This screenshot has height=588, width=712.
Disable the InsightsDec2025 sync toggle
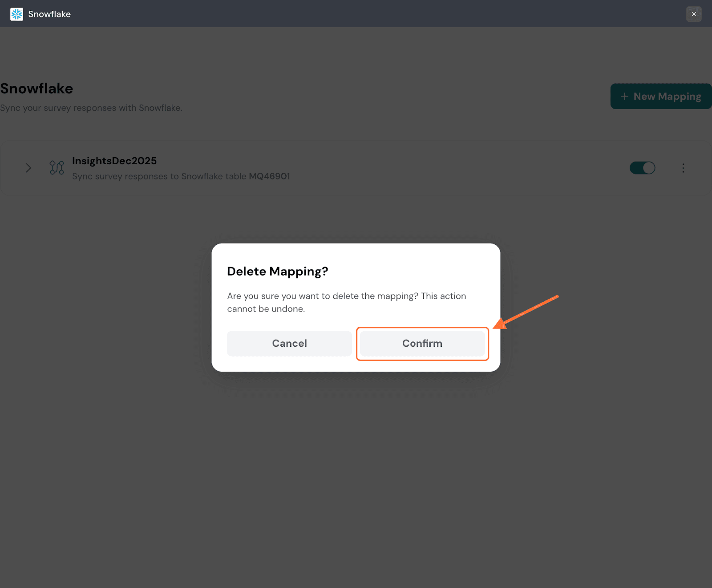click(642, 168)
